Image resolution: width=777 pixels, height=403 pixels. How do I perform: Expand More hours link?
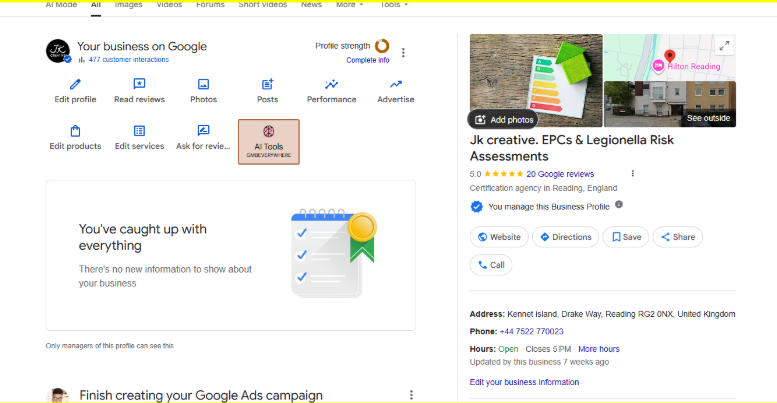click(x=599, y=349)
